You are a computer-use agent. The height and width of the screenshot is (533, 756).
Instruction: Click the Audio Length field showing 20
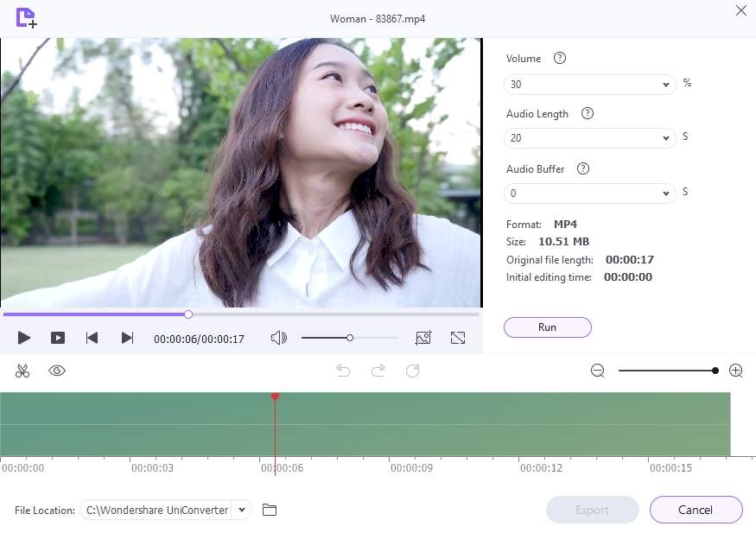[x=589, y=138]
